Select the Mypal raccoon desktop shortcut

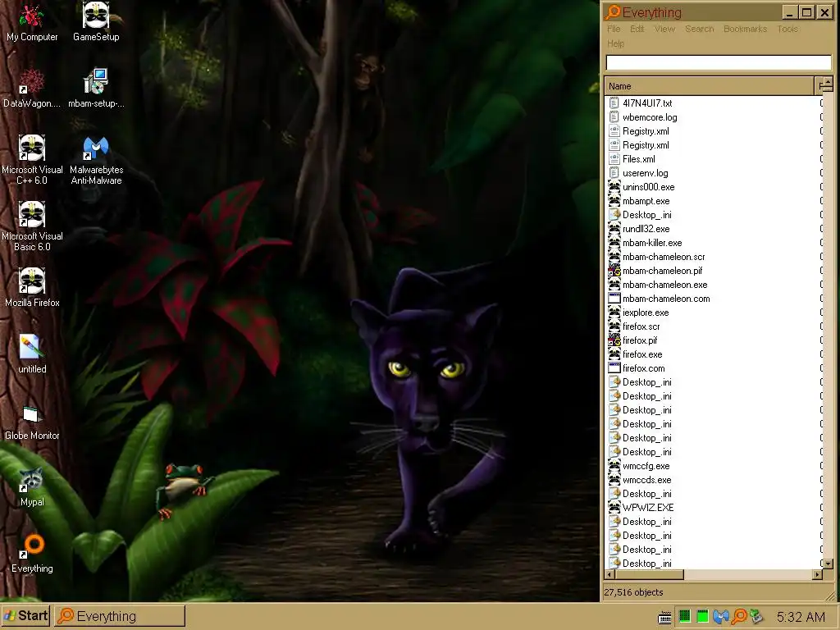tap(32, 487)
